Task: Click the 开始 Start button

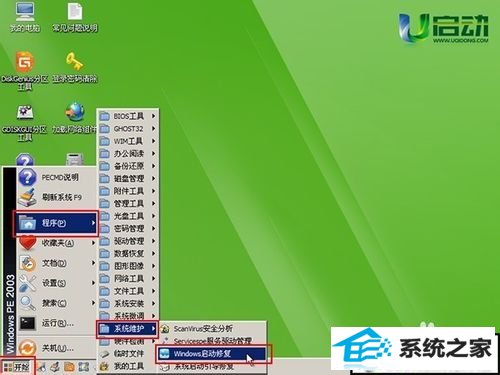Action: [17, 367]
